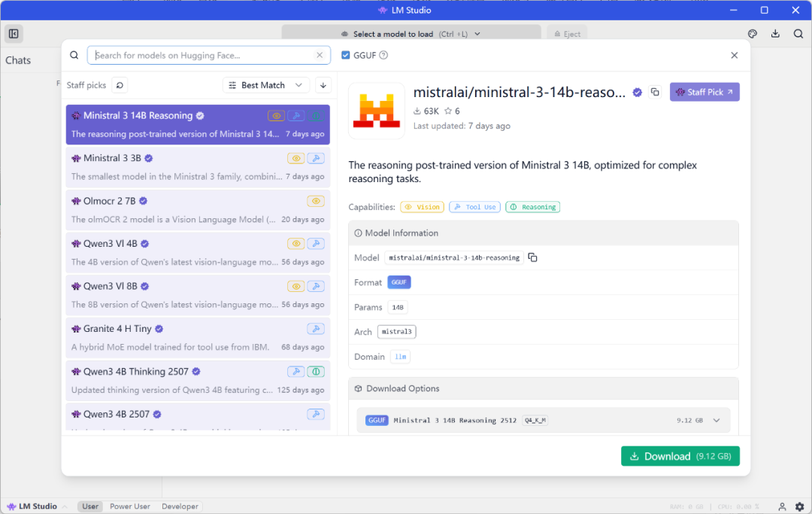
Task: Click reasoning icon on Qwen3 4B Thinking 2507
Action: point(316,372)
